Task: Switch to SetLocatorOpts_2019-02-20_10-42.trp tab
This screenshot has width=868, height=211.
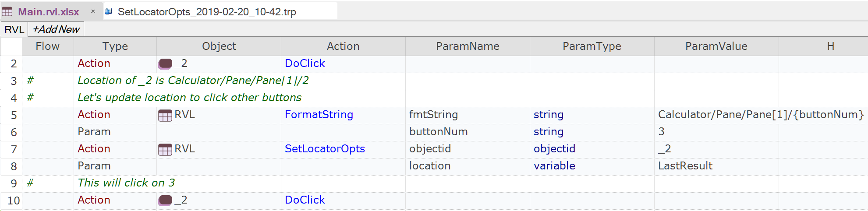Action: coord(206,12)
